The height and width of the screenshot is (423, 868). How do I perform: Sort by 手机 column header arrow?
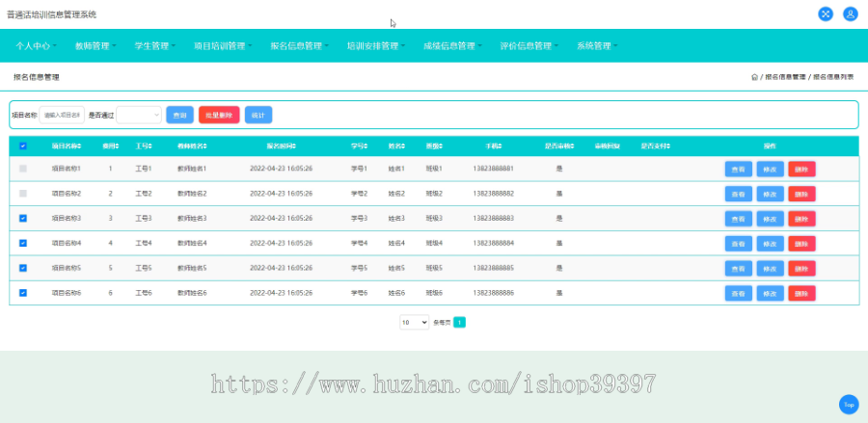(500, 146)
